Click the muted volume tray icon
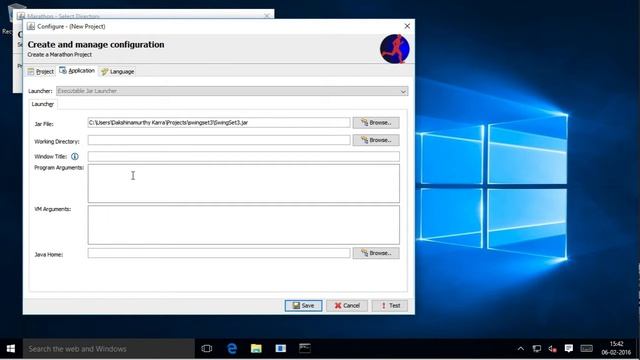640x360 pixels. pyautogui.click(x=553, y=349)
